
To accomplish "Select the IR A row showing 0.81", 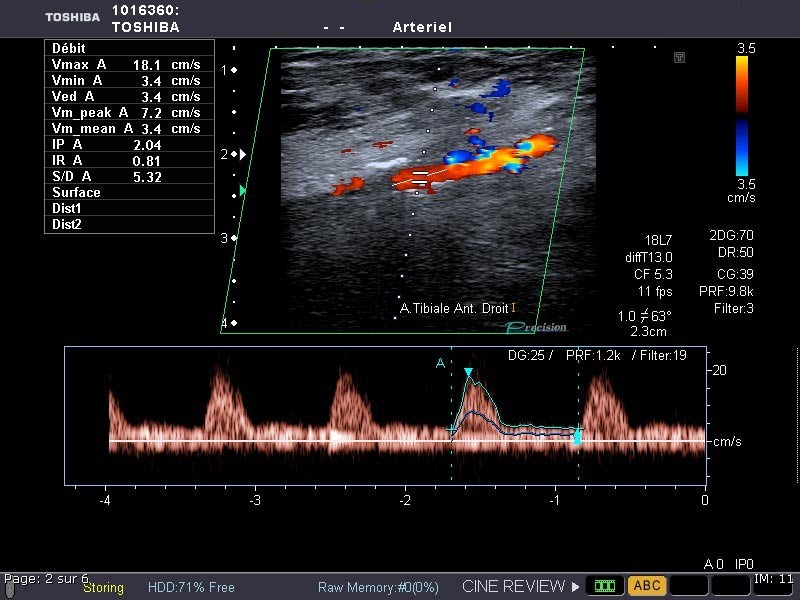I will point(130,160).
